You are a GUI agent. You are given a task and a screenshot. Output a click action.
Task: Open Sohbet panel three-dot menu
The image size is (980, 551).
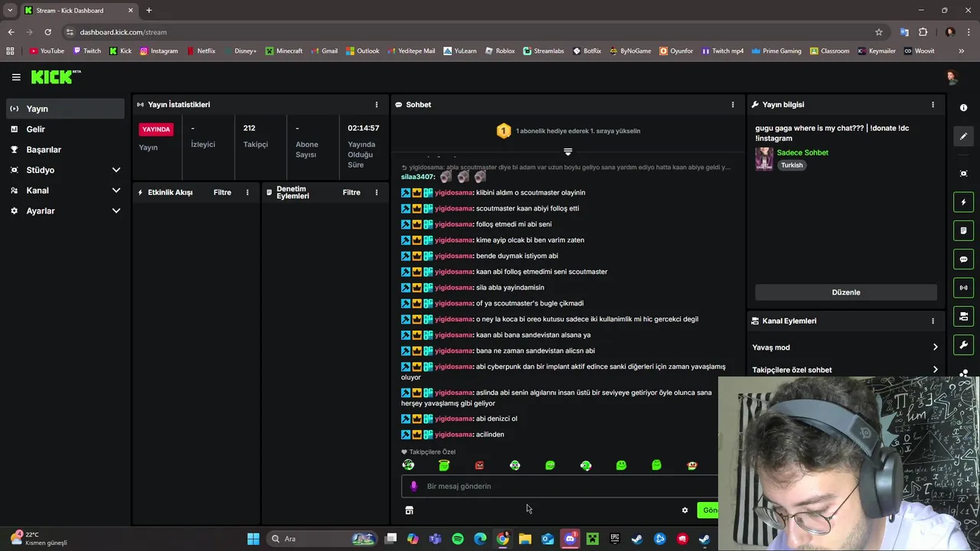[x=733, y=105]
